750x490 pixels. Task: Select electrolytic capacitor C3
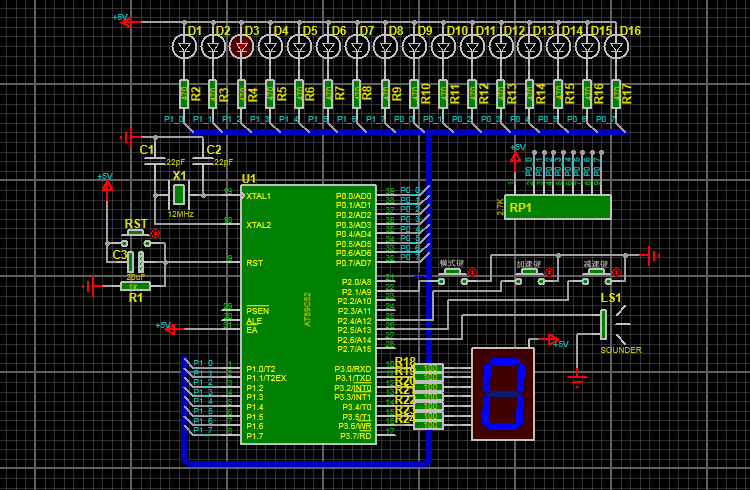click(135, 262)
